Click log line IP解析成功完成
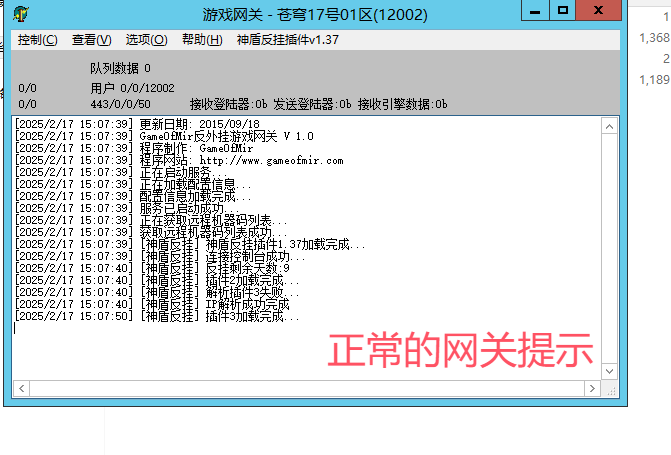671x455 pixels. [152, 304]
